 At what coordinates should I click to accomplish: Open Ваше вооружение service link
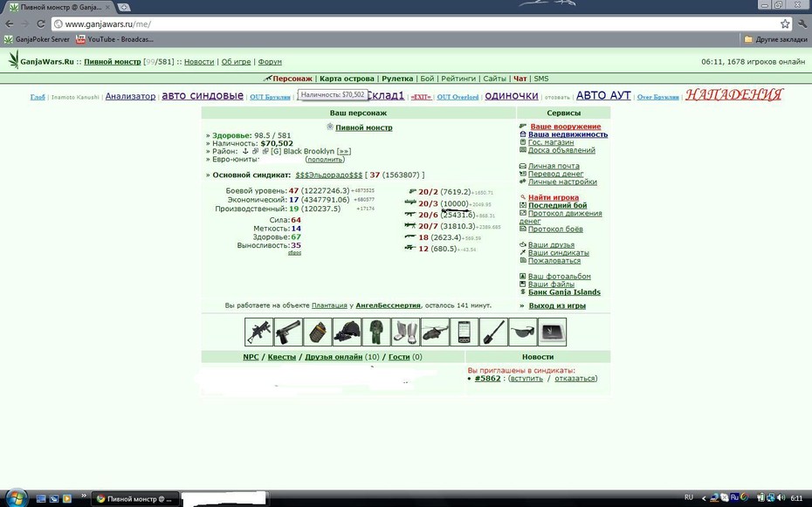[x=566, y=127]
